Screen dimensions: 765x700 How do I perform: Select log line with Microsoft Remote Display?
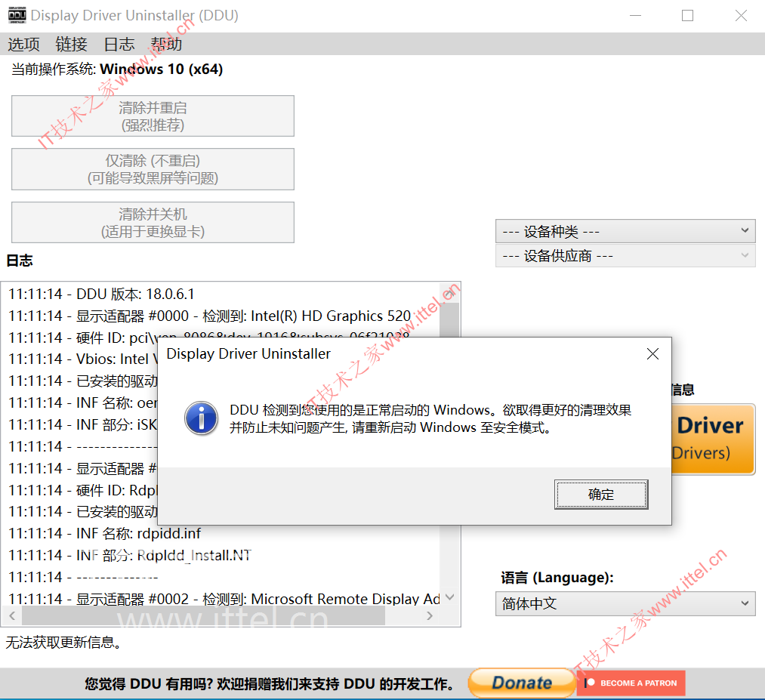(224, 599)
